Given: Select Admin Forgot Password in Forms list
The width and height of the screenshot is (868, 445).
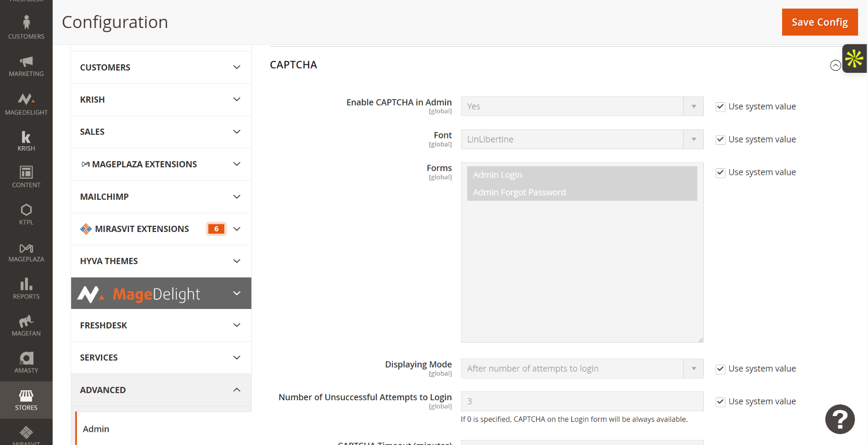Looking at the screenshot, I should 582,192.
